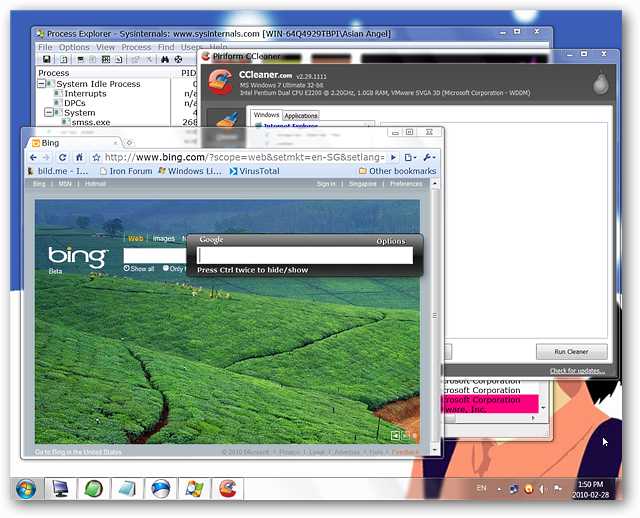Select the DPCs process row
Image resolution: width=640 pixels, height=518 pixels.
(74, 103)
